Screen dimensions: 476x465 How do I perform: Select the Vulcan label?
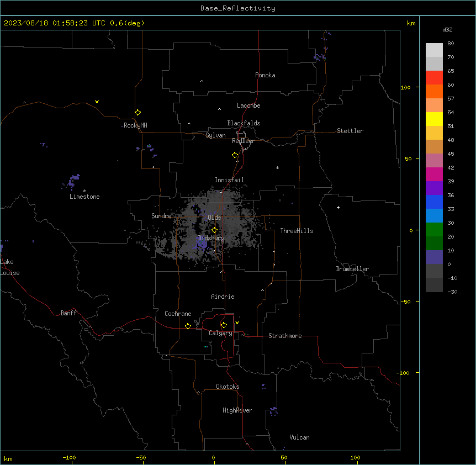pos(299,437)
